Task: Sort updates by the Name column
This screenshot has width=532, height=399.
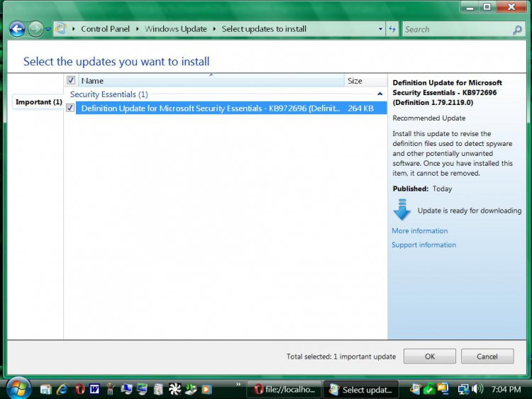Action: pos(211,81)
